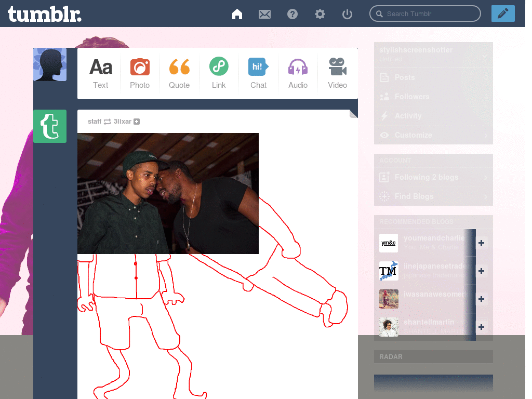The image size is (532, 399).
Task: Create a new Link post
Action: (219, 73)
